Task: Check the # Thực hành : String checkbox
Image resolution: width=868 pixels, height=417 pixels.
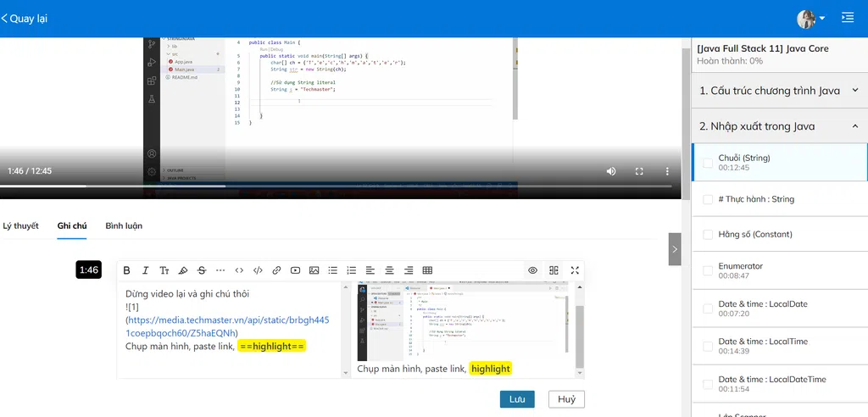Action: (708, 199)
